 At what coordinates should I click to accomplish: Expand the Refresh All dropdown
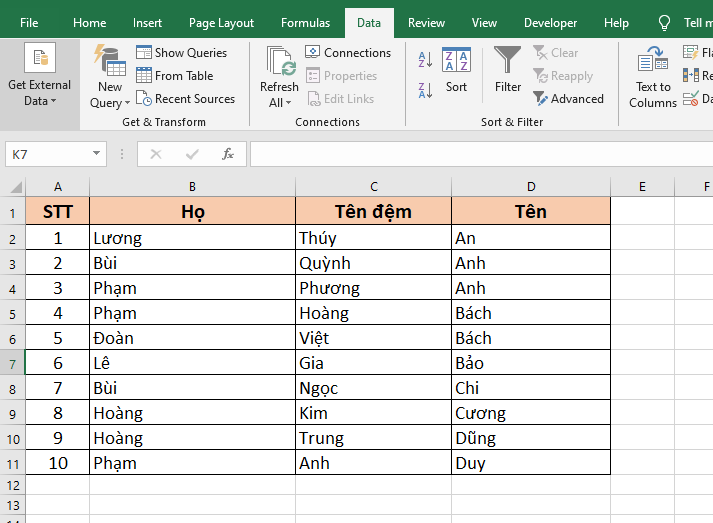[x=279, y=103]
